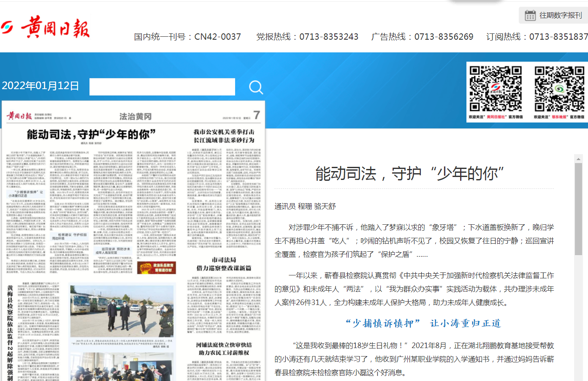Click the large page number 7
588x381 pixels.
click(257, 115)
